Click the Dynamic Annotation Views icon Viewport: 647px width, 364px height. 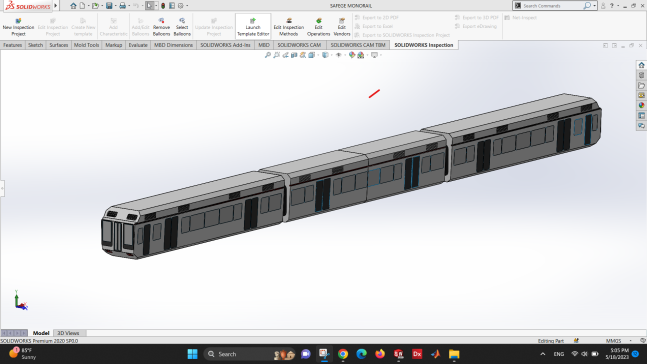point(303,55)
